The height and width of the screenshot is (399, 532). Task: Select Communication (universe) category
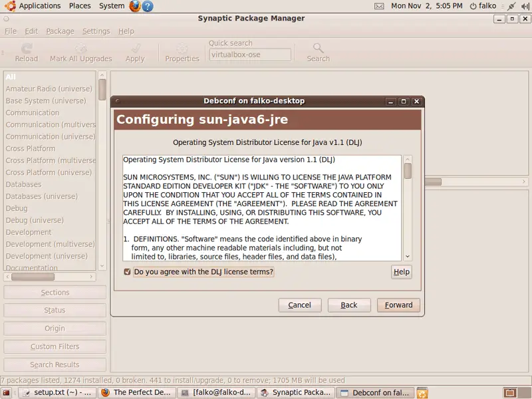[x=49, y=136]
